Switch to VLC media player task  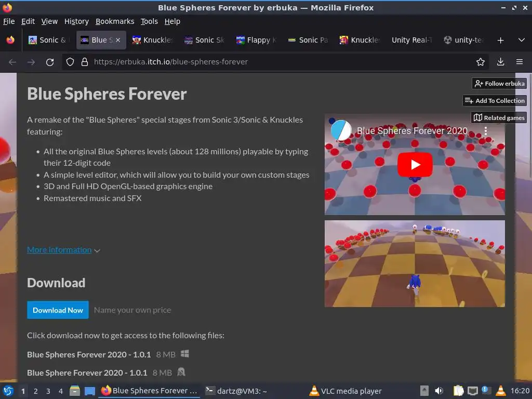(x=345, y=391)
